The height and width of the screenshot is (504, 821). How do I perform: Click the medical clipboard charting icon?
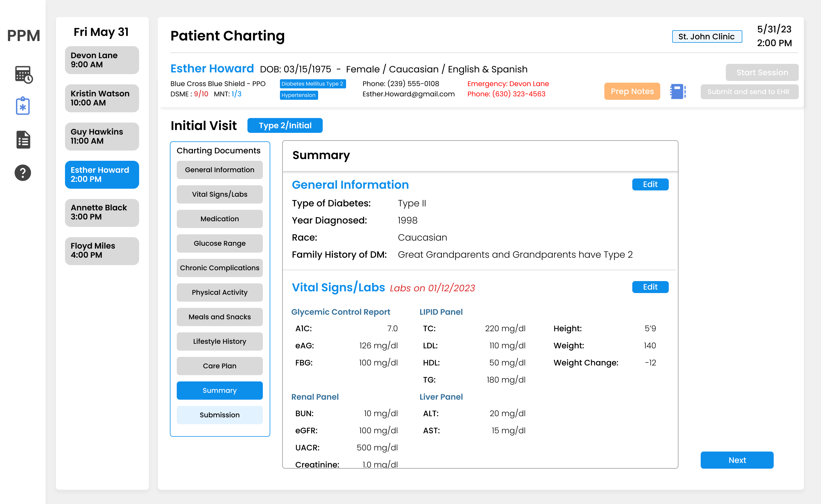point(23,106)
